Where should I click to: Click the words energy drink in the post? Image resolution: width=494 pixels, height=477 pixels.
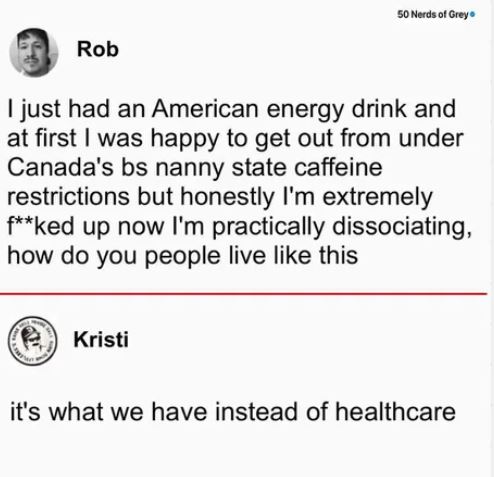coord(337,110)
